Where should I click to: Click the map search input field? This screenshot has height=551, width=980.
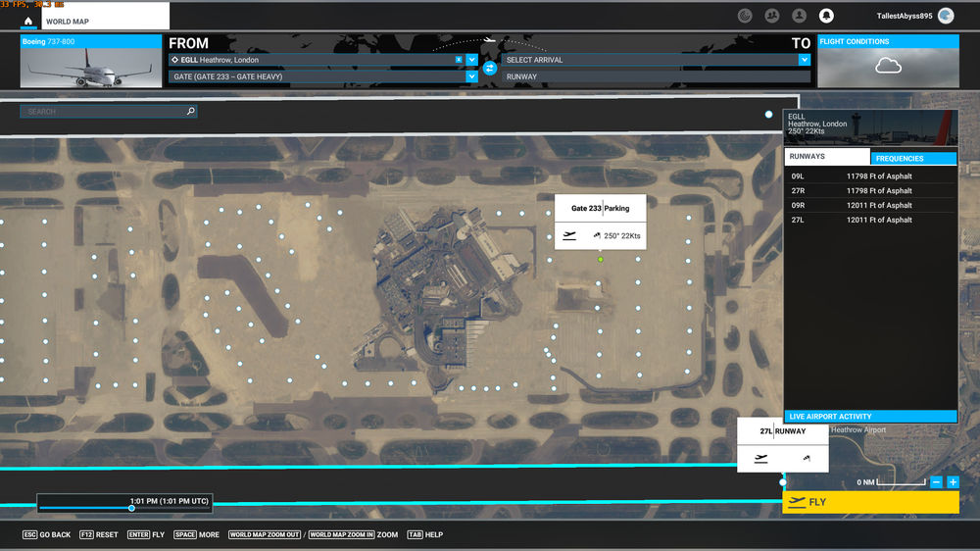click(103, 112)
